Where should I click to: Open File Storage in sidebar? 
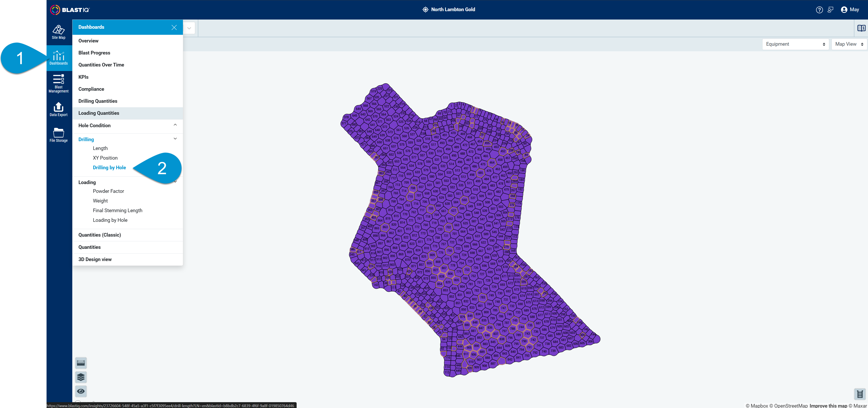pos(59,135)
